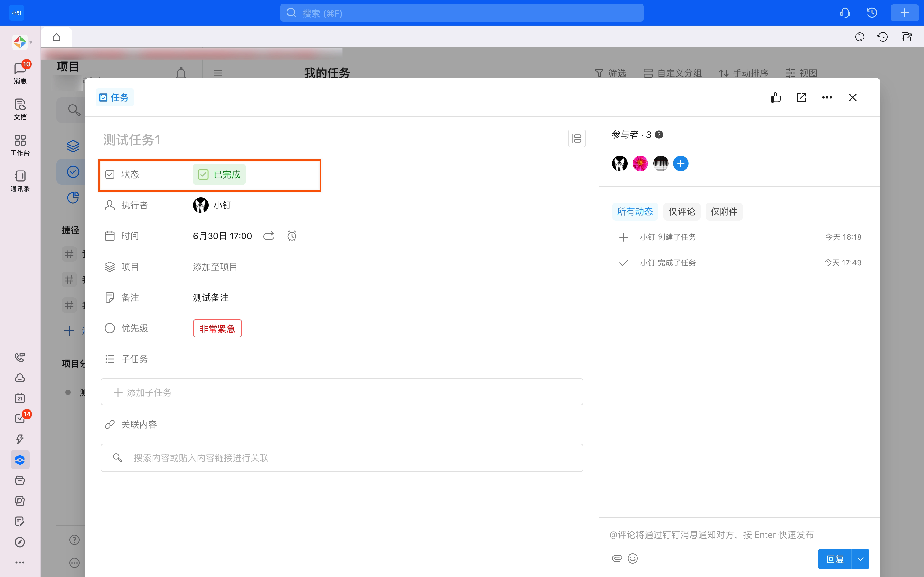
Task: Open the three-dot more options menu
Action: pos(827,98)
